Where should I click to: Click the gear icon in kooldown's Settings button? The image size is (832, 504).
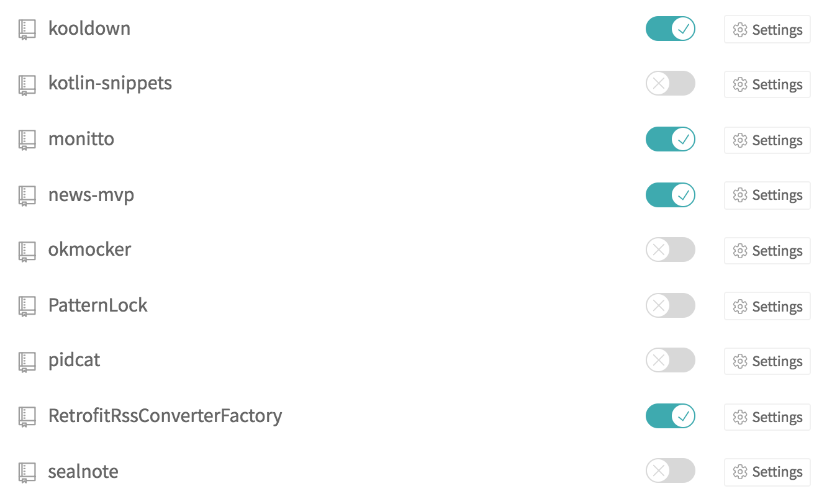740,29
